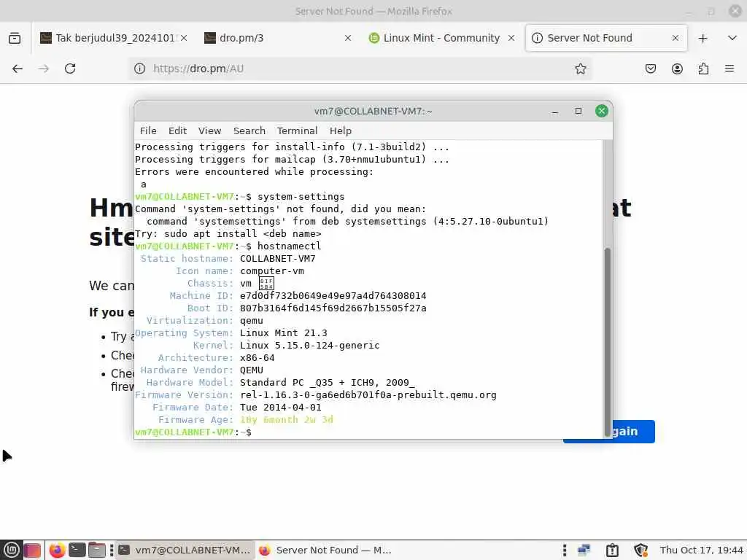Switch to the 'Tak berjudul39' tab
Screen dimensions: 747x560
point(113,38)
